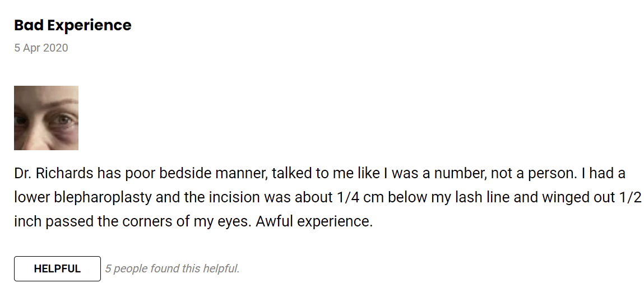The height and width of the screenshot is (292, 644).
Task: Click the 5 Apr 2020 review date
Action: pos(41,48)
